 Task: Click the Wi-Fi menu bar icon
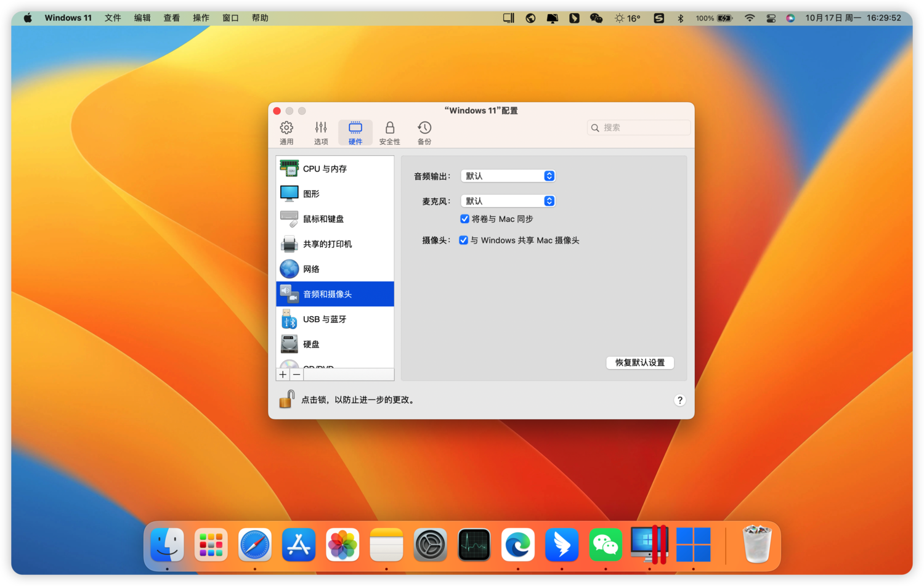coord(750,18)
